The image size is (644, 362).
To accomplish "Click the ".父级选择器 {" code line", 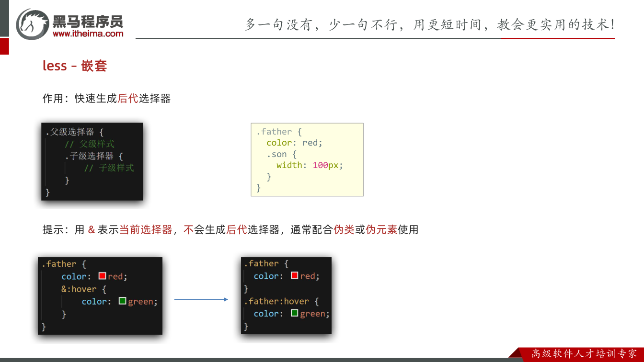I will (x=75, y=132).
